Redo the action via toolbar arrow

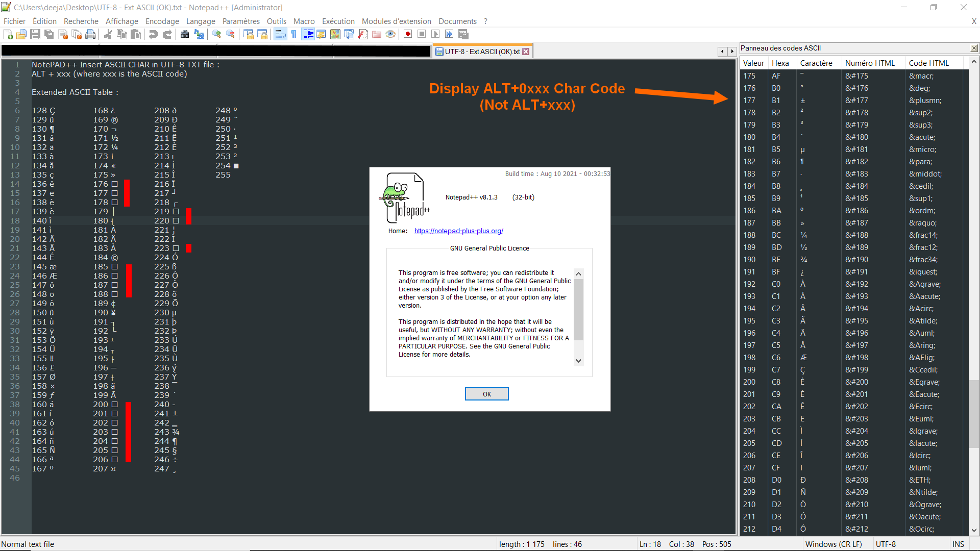(167, 34)
